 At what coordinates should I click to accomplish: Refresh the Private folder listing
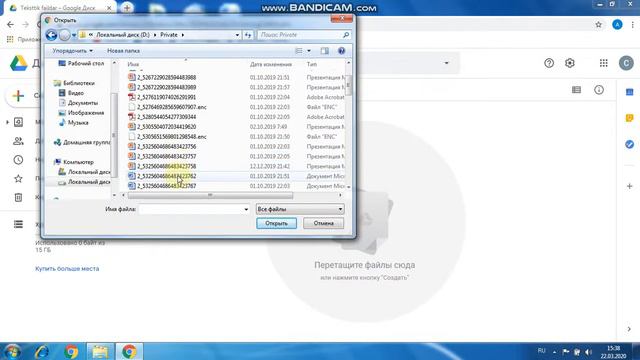(248, 35)
